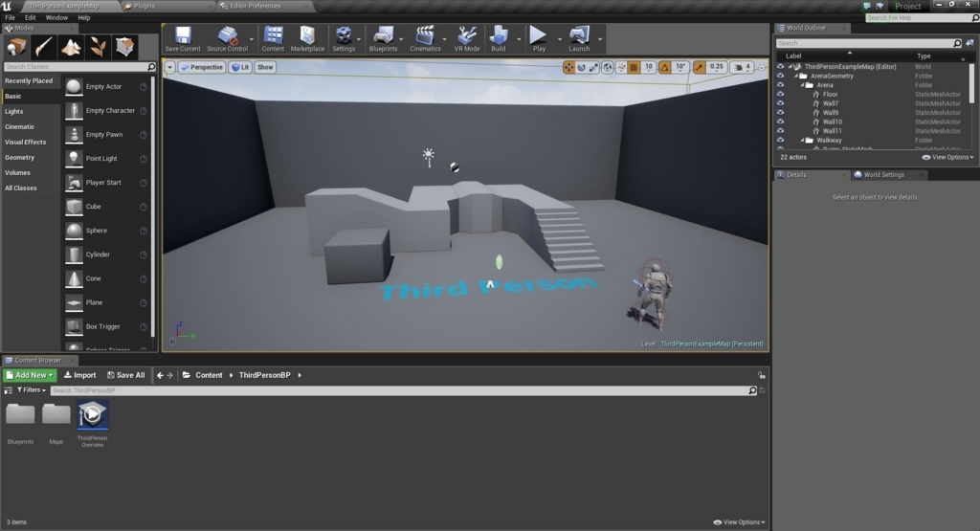Open the Edit menu

[30, 17]
